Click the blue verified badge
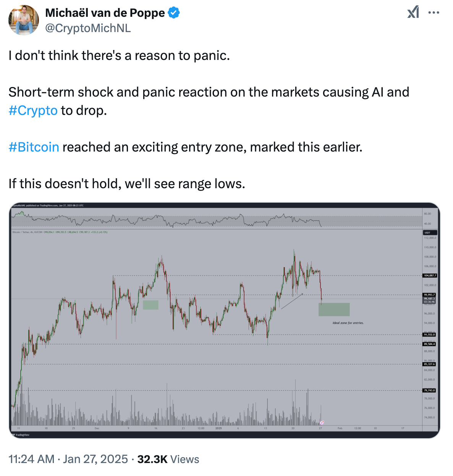The image size is (453, 476). click(x=174, y=13)
